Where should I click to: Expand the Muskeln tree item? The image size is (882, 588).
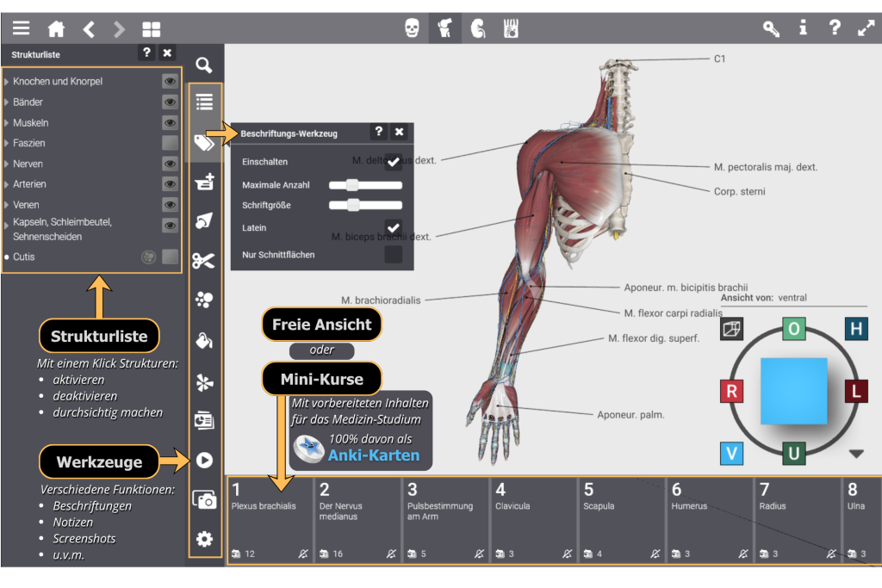click(x=6, y=122)
